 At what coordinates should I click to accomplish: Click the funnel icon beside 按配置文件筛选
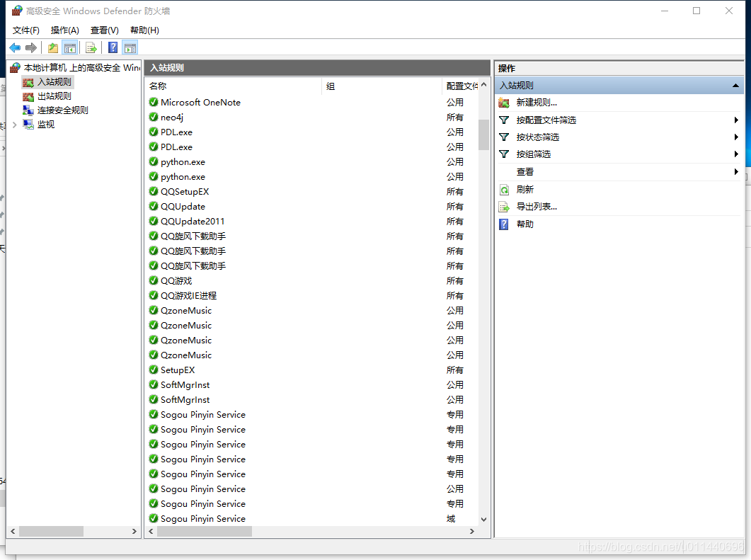[x=504, y=120]
